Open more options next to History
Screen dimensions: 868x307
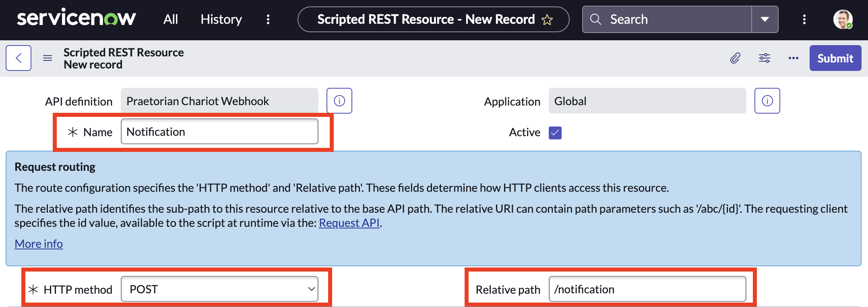tap(268, 19)
